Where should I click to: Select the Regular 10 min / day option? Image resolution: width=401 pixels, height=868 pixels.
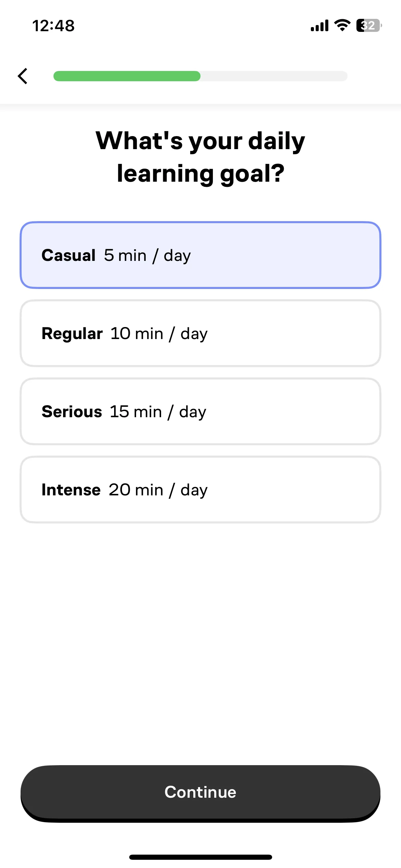[x=200, y=333]
